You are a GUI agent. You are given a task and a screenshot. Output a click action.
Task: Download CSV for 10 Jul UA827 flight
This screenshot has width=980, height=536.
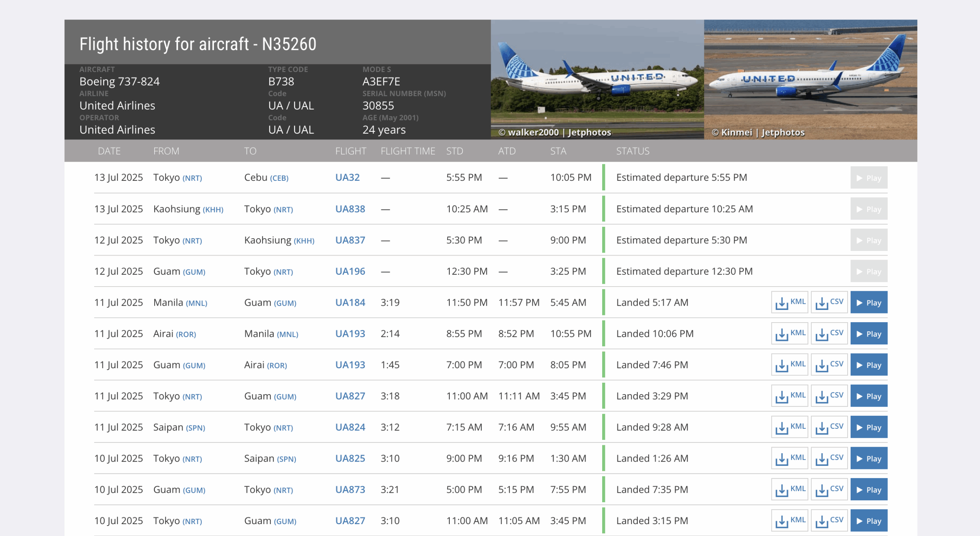829,521
